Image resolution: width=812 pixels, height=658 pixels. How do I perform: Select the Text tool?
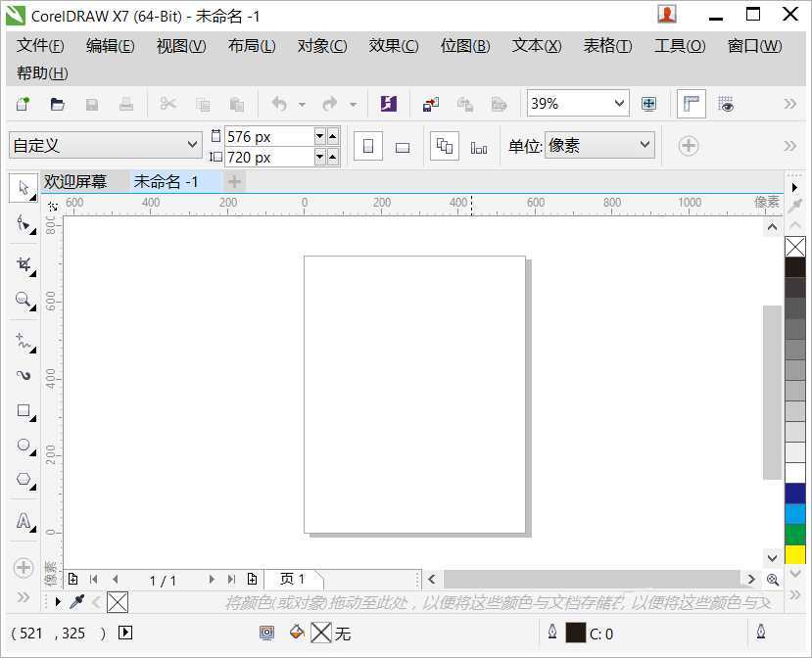pyautogui.click(x=24, y=521)
